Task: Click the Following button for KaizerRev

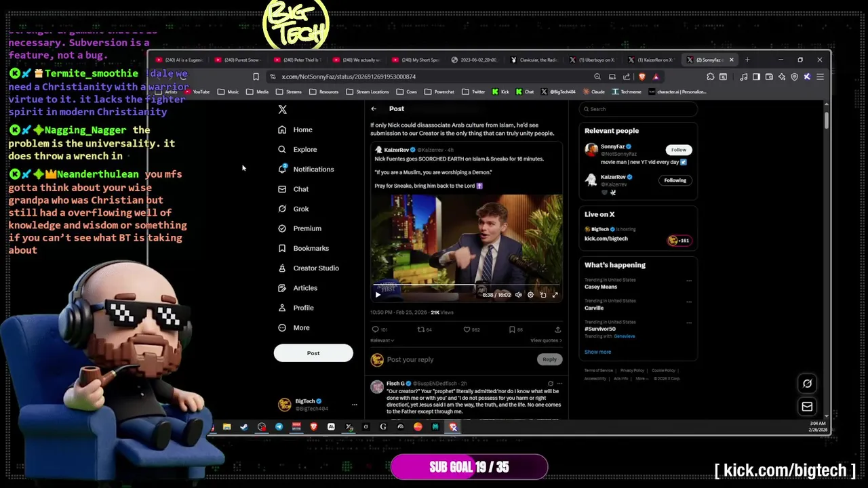Action: [x=675, y=180]
